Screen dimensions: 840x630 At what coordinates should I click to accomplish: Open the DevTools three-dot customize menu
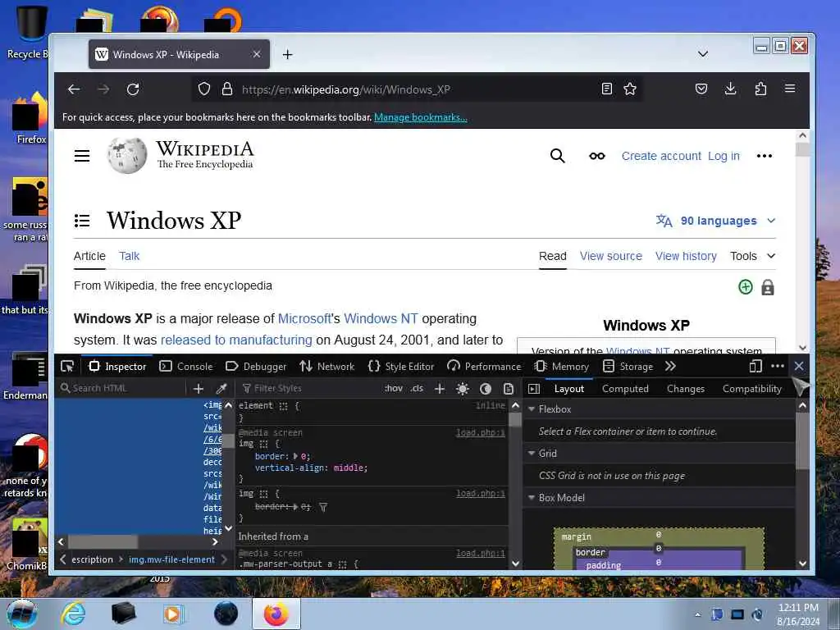778,366
